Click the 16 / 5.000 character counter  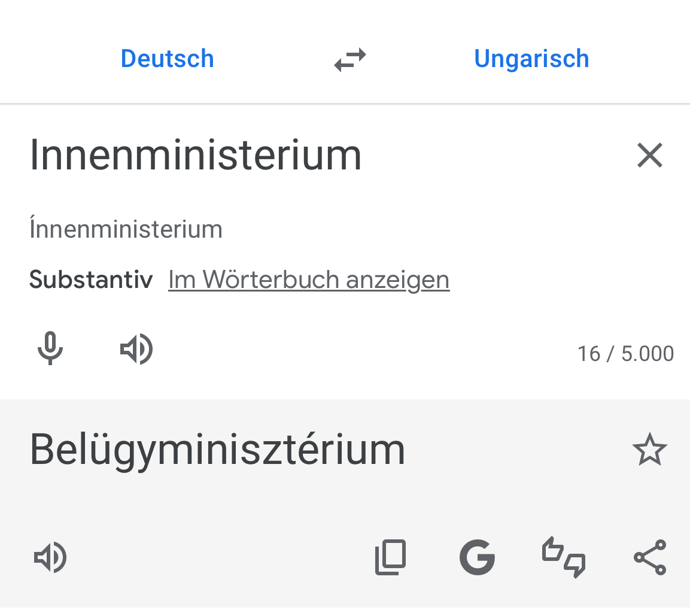625,353
